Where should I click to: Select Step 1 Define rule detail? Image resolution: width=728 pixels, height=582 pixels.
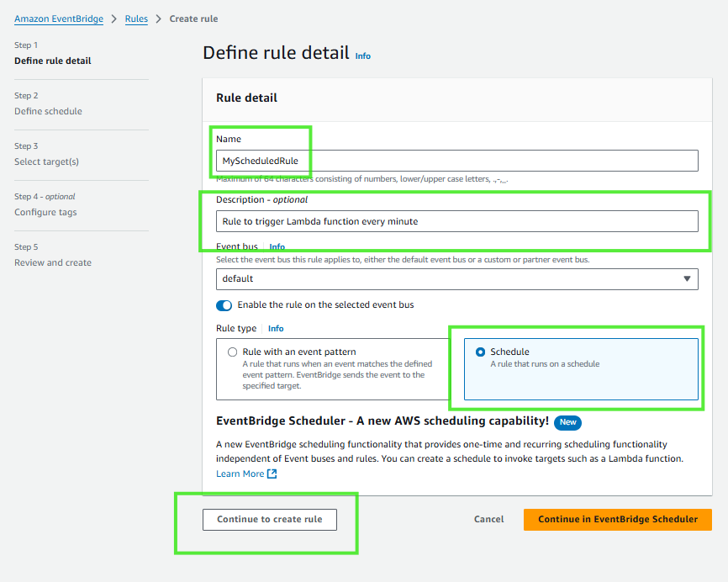point(53,61)
